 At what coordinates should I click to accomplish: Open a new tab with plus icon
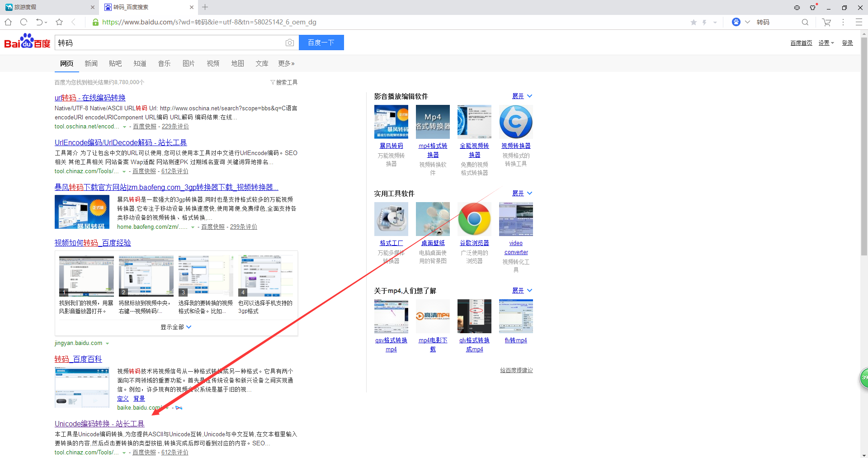(205, 7)
